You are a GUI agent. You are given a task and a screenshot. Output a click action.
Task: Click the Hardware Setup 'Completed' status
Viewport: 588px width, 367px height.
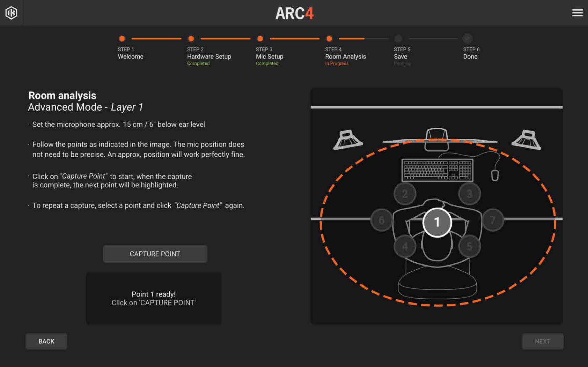pyautogui.click(x=198, y=63)
